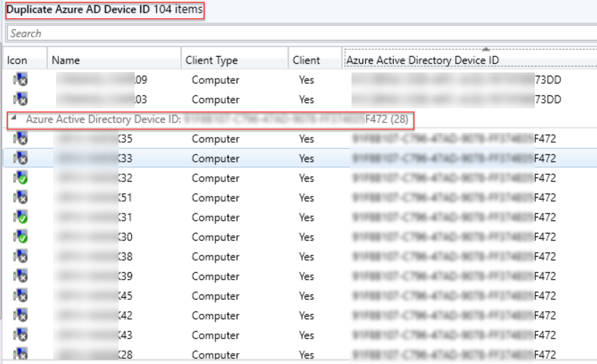Viewport: 597px width, 364px height.
Task: Click the 73DD device ID in row 09
Action: 457,80
